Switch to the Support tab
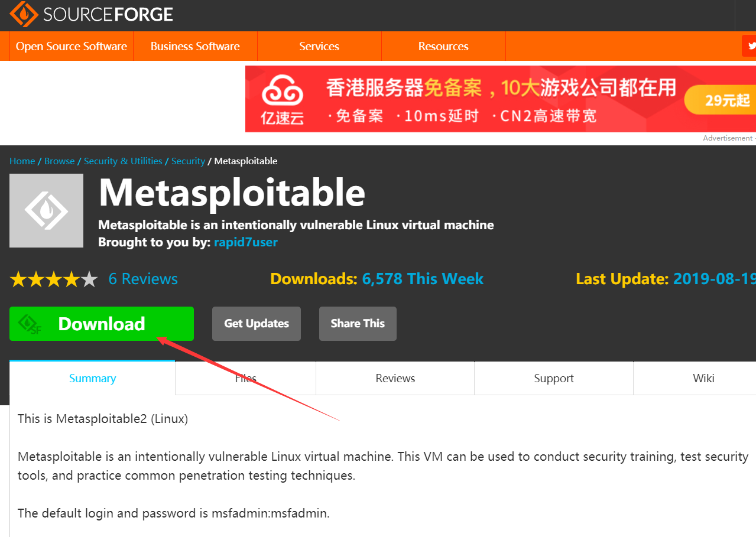The image size is (756, 537). pyautogui.click(x=553, y=378)
